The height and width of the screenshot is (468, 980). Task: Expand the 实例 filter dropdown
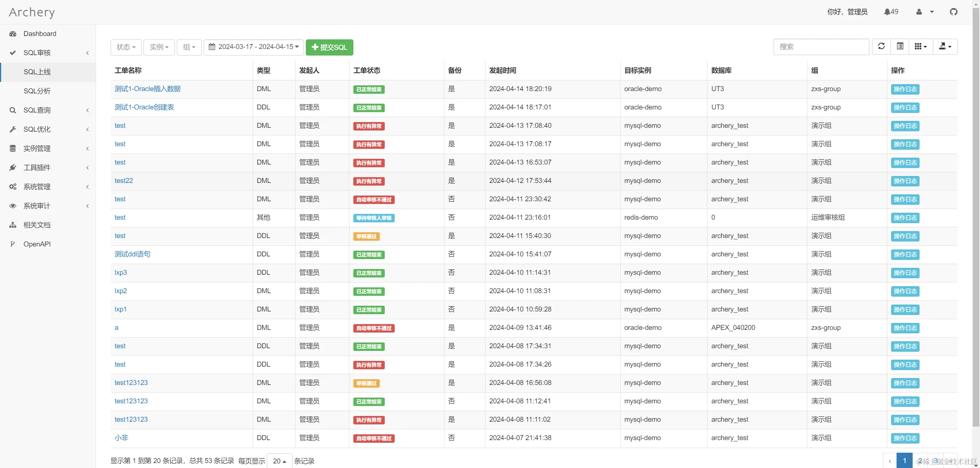(x=159, y=47)
